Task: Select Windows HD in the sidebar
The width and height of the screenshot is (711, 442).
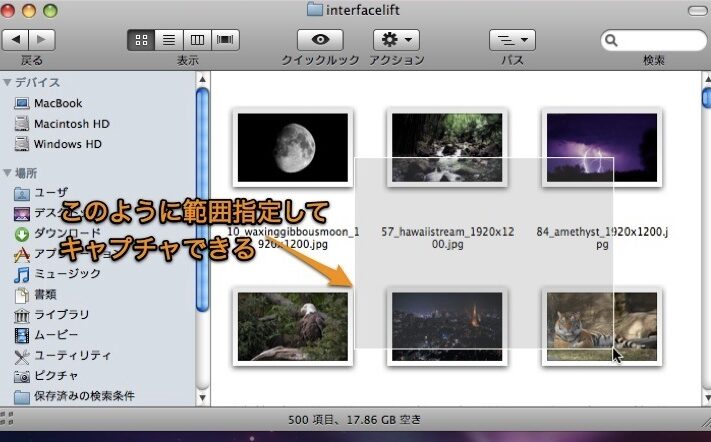Action: coord(68,144)
